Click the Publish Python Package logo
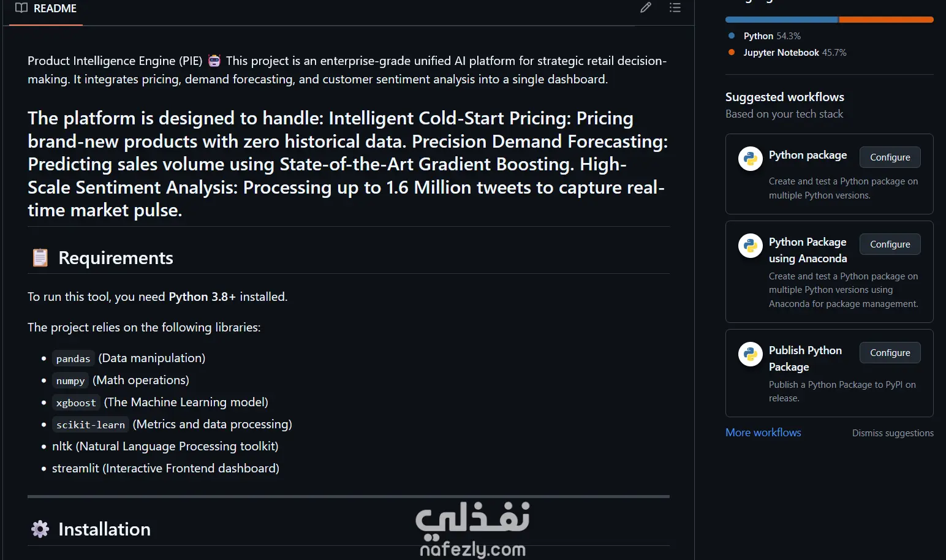This screenshot has height=560, width=946. (750, 354)
